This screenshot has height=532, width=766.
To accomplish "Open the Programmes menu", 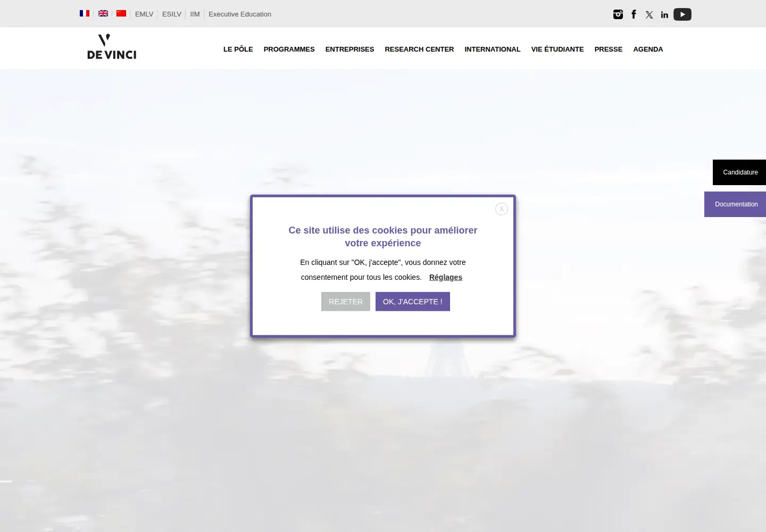I will [289, 49].
